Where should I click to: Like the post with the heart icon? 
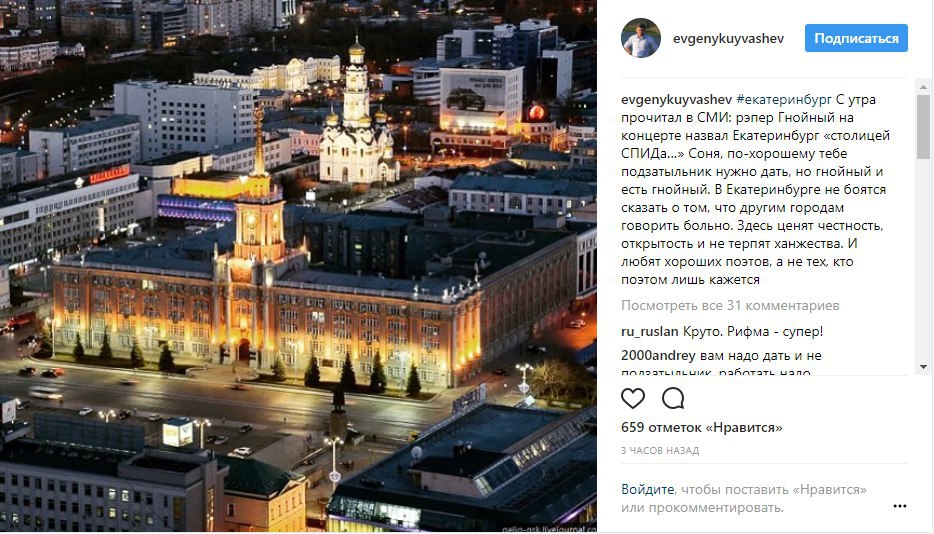click(633, 398)
